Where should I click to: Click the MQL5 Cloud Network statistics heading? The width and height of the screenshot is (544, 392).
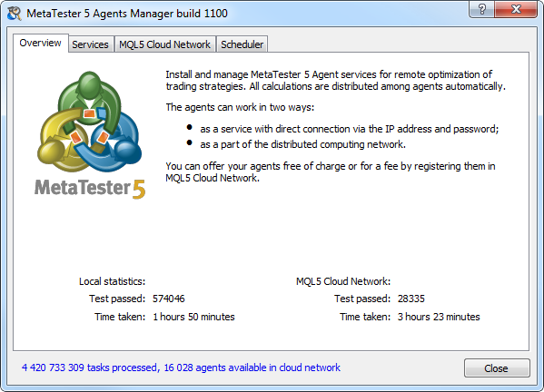(x=343, y=281)
